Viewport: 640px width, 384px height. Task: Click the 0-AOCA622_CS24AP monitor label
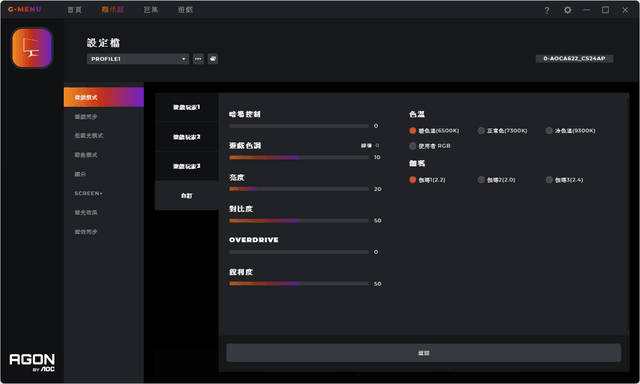(x=574, y=58)
